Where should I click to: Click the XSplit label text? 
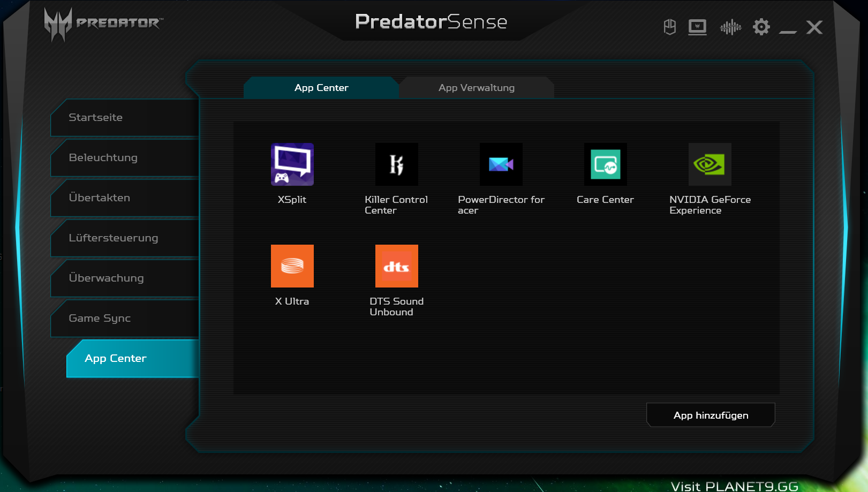click(x=292, y=200)
